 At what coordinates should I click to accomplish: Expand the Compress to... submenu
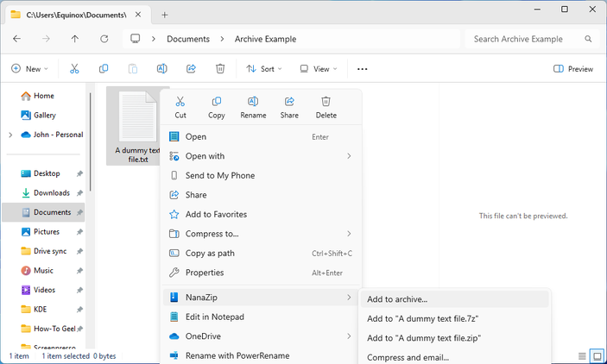coord(261,234)
